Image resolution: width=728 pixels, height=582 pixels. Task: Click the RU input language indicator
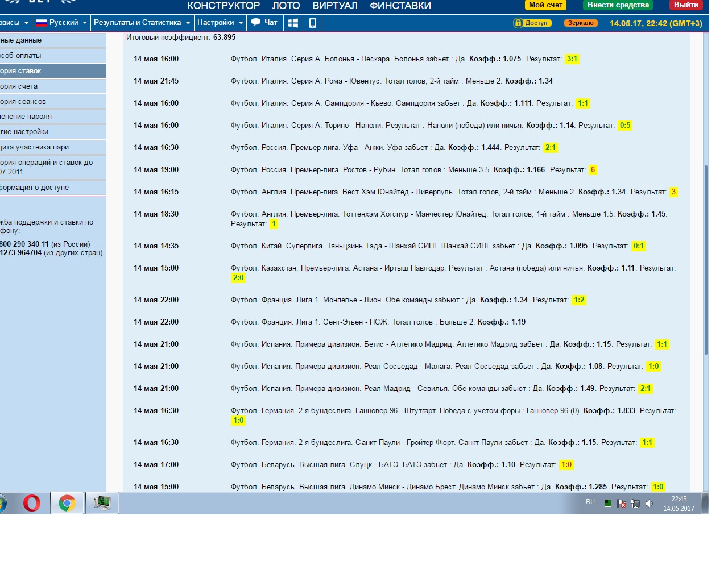pyautogui.click(x=590, y=502)
